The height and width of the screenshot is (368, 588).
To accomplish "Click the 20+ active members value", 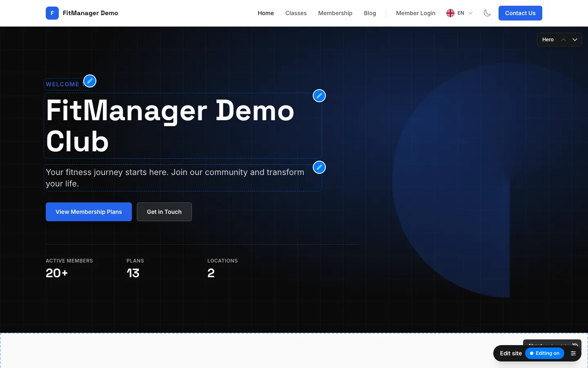I will (57, 273).
